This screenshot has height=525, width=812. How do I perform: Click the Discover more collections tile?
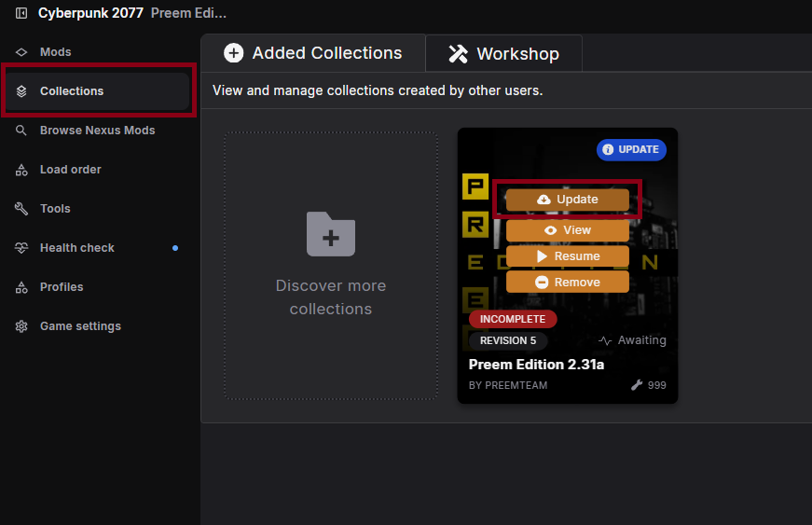point(331,266)
